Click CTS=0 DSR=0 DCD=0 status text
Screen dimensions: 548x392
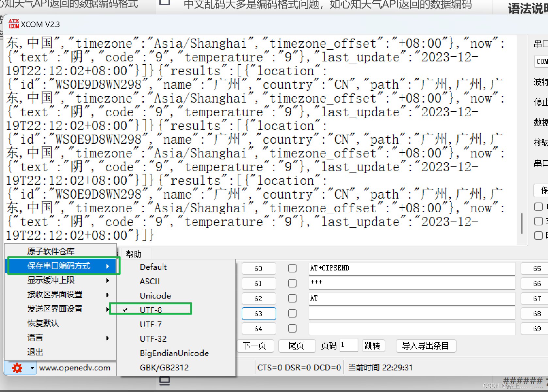(299, 367)
